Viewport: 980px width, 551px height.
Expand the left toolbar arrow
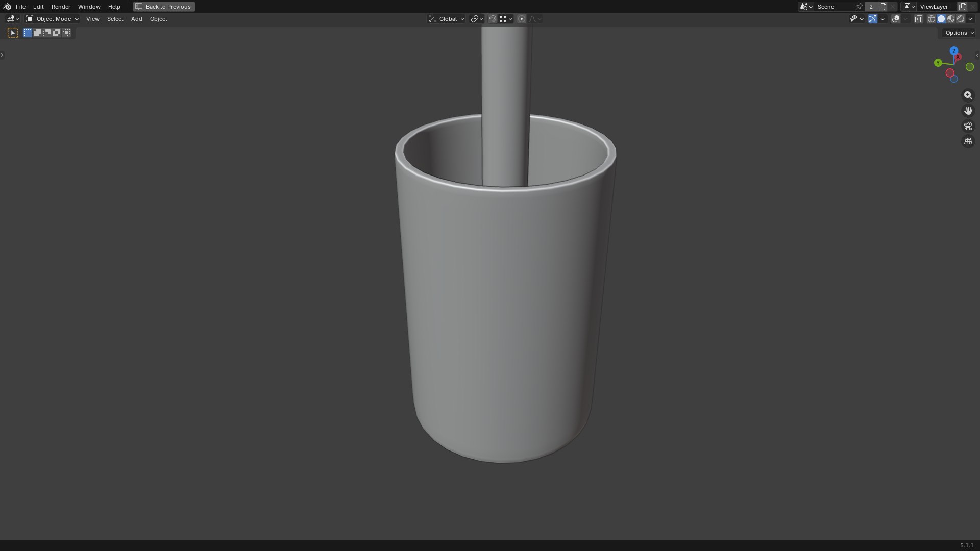point(2,55)
